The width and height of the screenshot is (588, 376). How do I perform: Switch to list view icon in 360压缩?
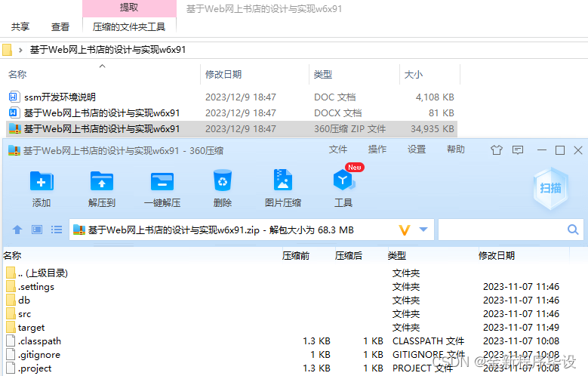tap(57, 230)
